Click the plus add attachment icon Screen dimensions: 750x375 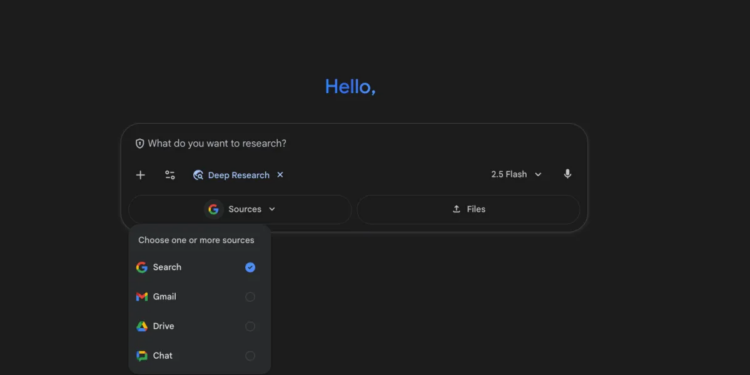[x=140, y=175]
